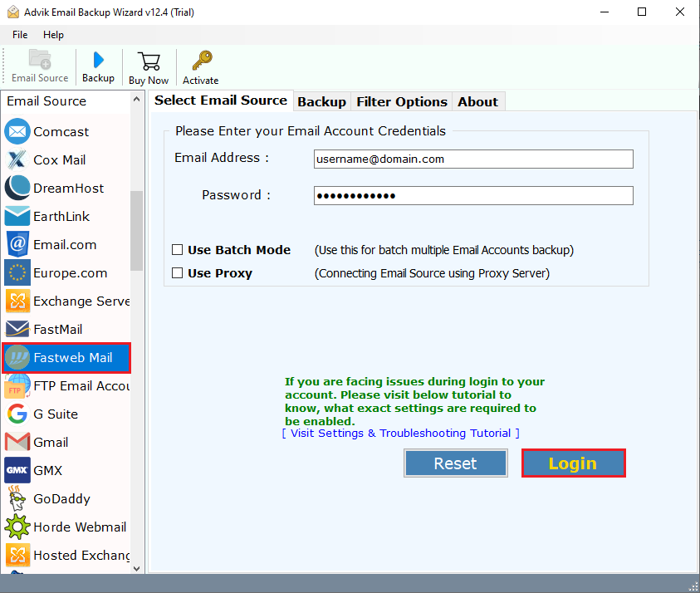Choose FastMail in source list

tap(66, 329)
